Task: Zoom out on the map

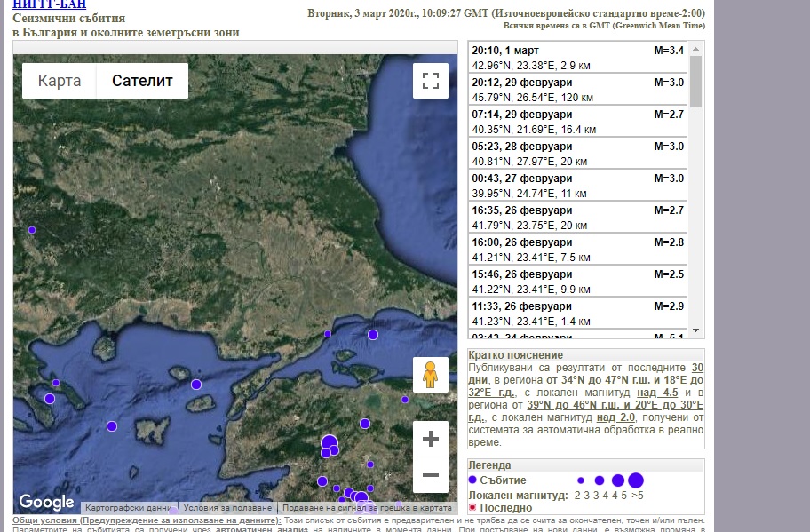Action: [x=431, y=475]
